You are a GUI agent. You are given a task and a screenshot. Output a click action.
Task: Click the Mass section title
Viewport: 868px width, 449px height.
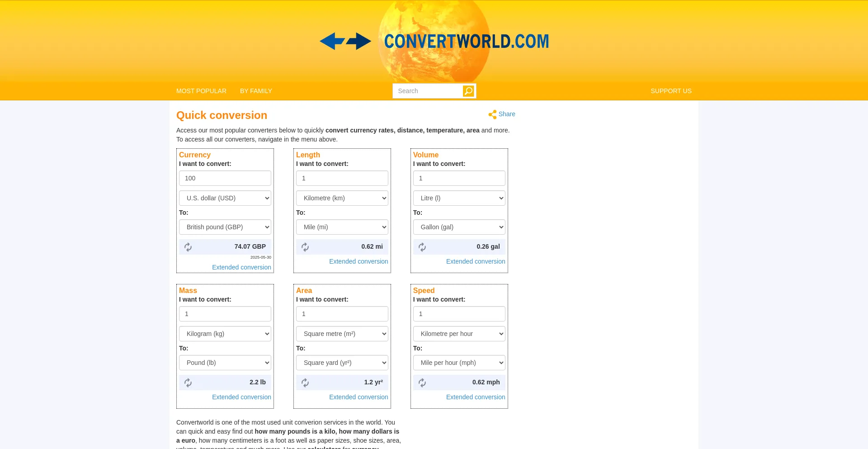coord(188,290)
